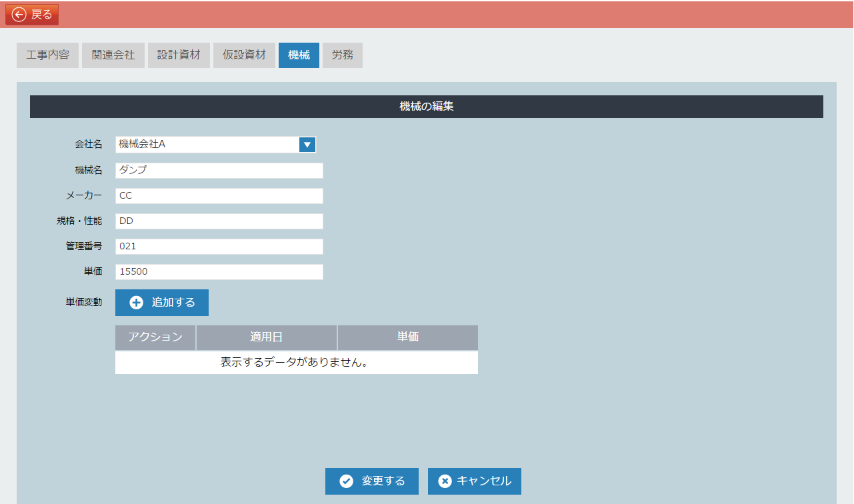Select the 管理番号 field showing 021
The image size is (854, 504).
click(x=219, y=247)
